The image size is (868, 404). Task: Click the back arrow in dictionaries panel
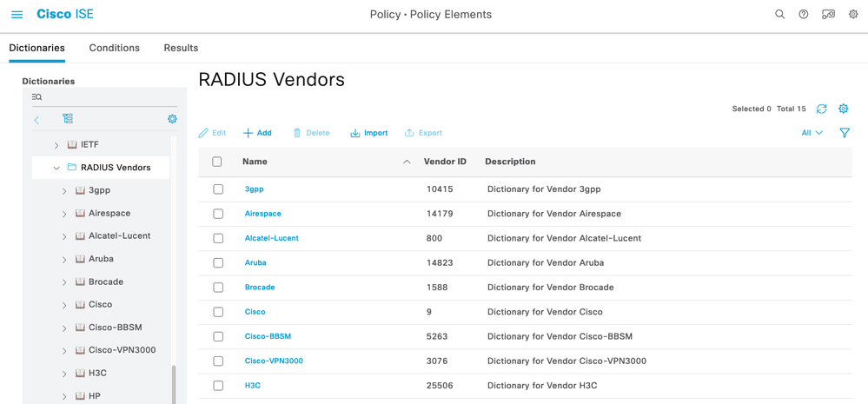pyautogui.click(x=36, y=120)
